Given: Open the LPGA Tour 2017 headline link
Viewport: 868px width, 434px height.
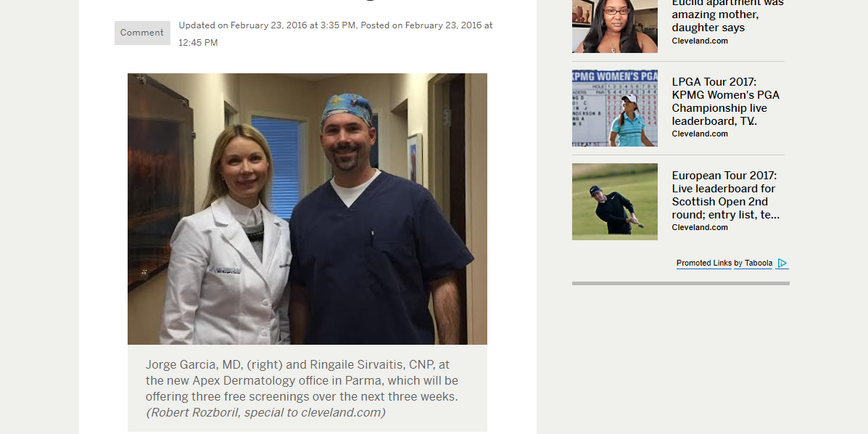Looking at the screenshot, I should (726, 102).
